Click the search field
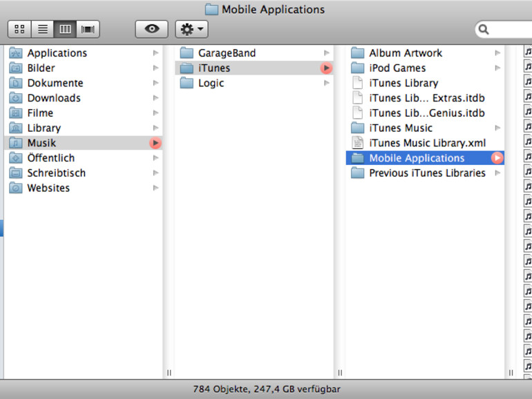This screenshot has height=399, width=532. click(504, 30)
